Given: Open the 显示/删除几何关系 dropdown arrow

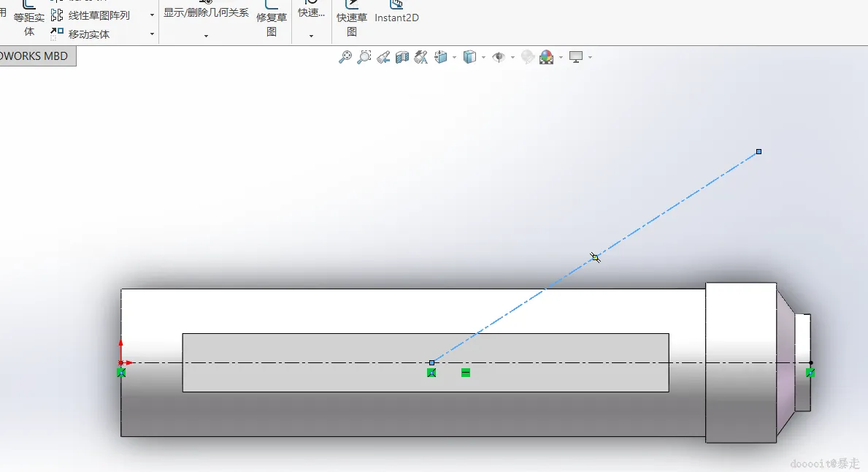Looking at the screenshot, I should (x=206, y=36).
